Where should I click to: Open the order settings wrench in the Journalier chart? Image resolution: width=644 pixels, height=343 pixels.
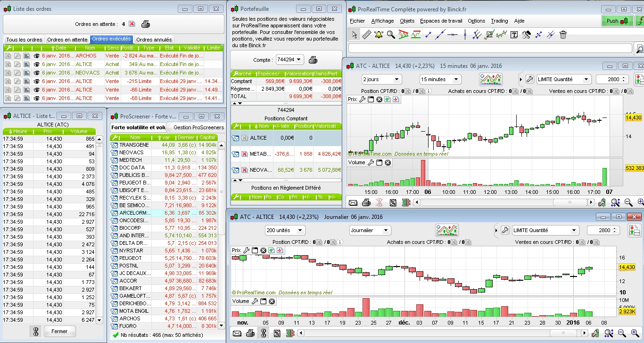pyautogui.click(x=505, y=230)
